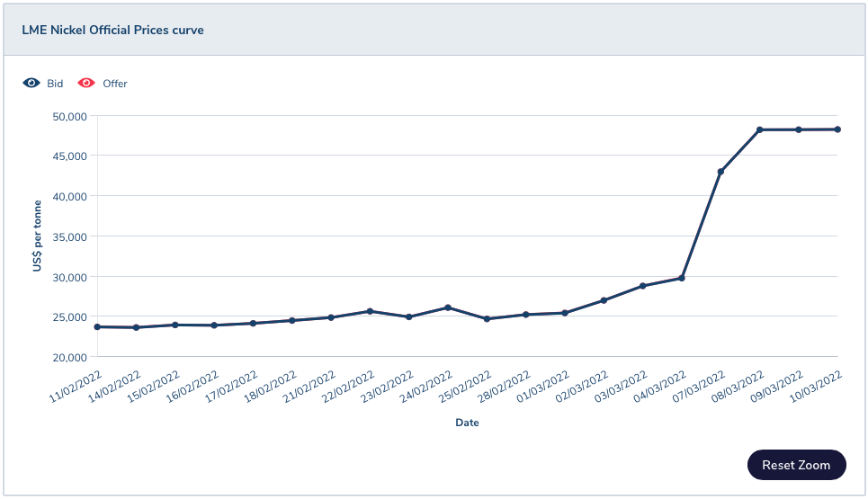Screen dimensions: 868x499
Task: Select the 09/03/2022 data point
Action: tap(799, 130)
